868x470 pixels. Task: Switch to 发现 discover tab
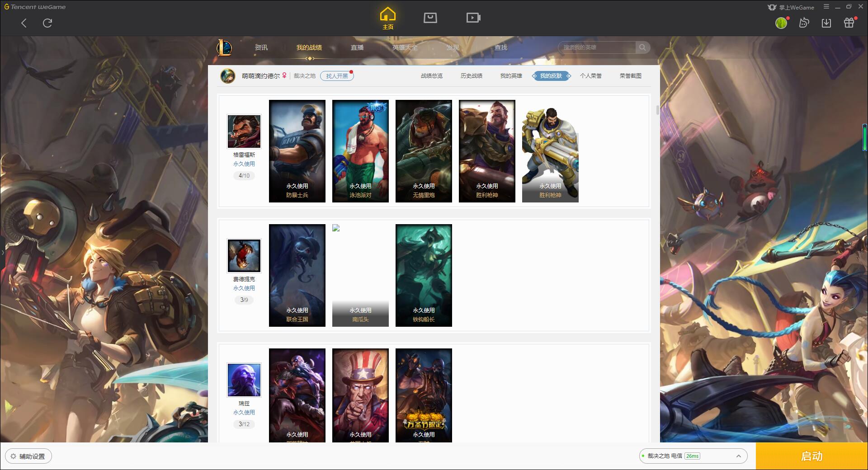point(453,47)
